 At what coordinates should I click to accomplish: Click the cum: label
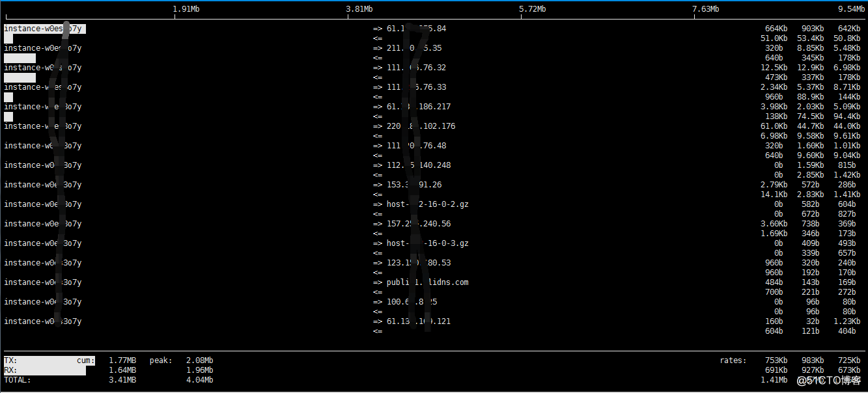[x=86, y=360]
